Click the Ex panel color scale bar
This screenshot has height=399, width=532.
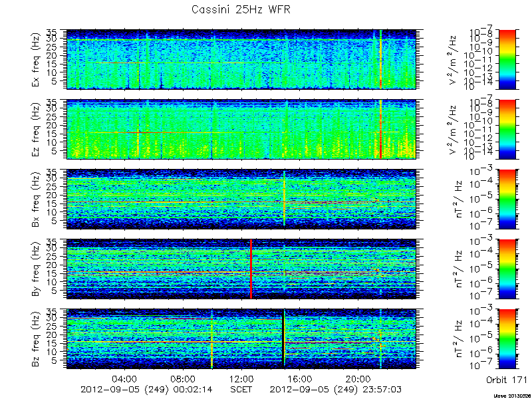coord(507,59)
